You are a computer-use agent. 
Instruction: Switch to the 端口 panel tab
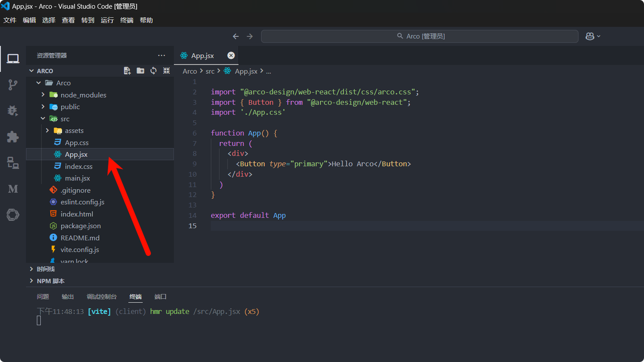(160, 297)
